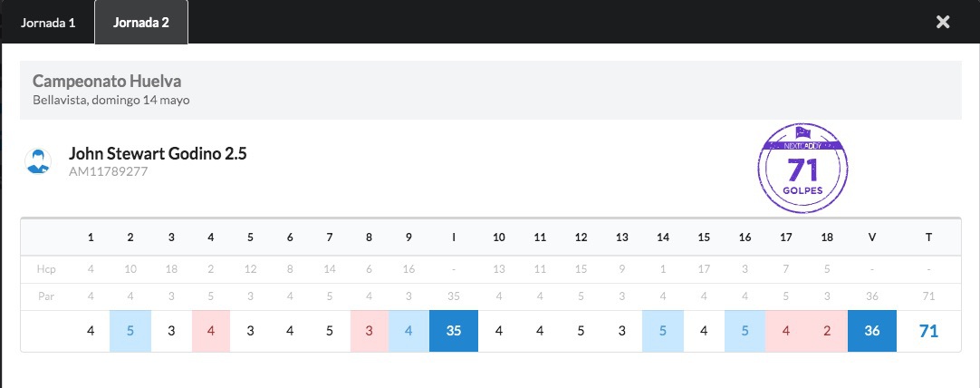Click the birdie score on hole 4
Image resolution: width=980 pixels, height=388 pixels.
pyautogui.click(x=211, y=330)
